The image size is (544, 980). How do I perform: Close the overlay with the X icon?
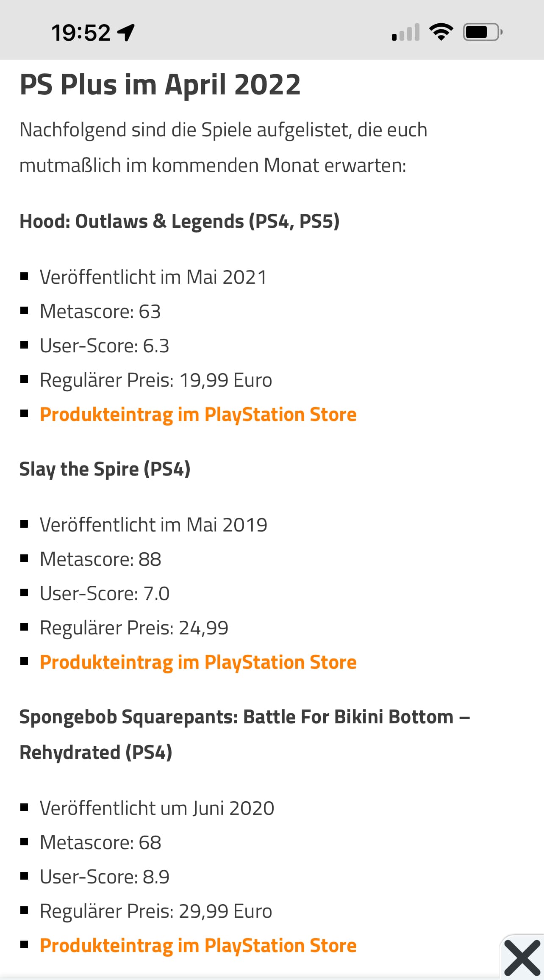tap(522, 958)
